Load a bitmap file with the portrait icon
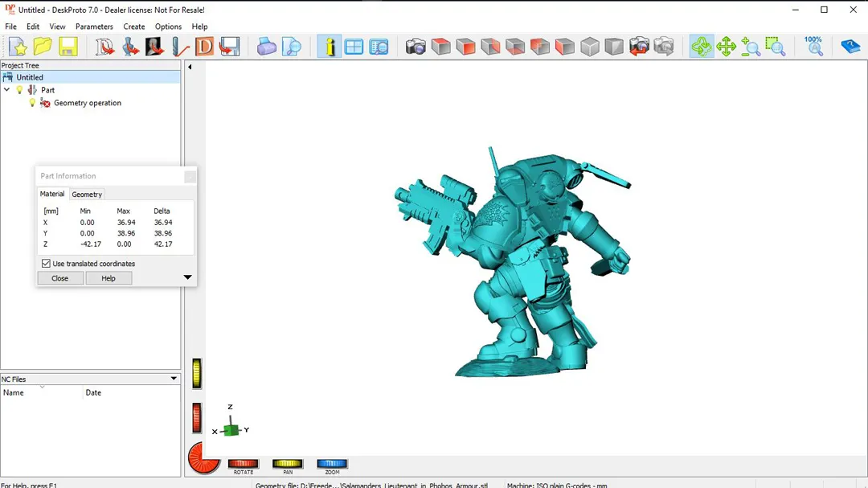Image resolution: width=868 pixels, height=488 pixels. click(154, 47)
